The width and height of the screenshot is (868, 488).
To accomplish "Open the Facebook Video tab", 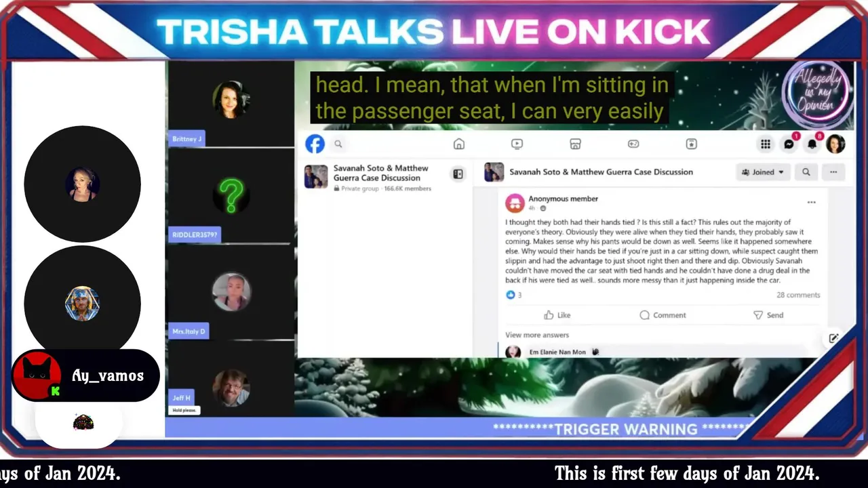I will (517, 144).
